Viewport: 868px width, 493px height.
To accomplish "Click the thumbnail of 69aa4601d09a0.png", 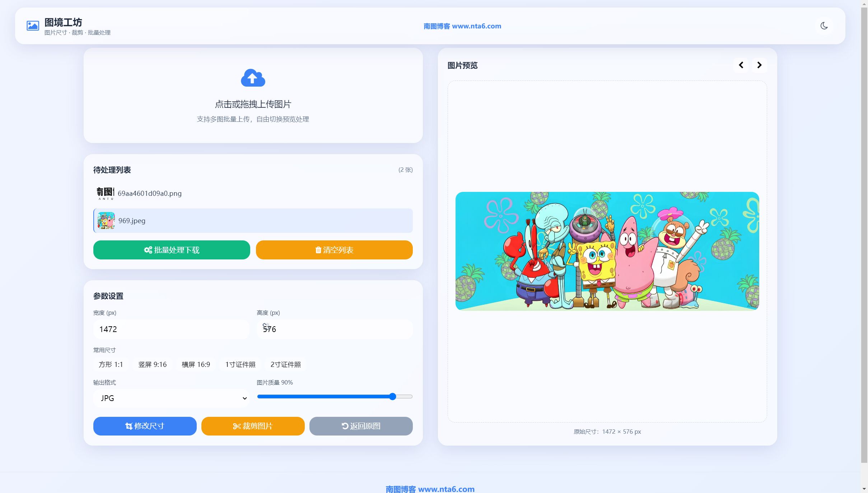I will click(105, 193).
